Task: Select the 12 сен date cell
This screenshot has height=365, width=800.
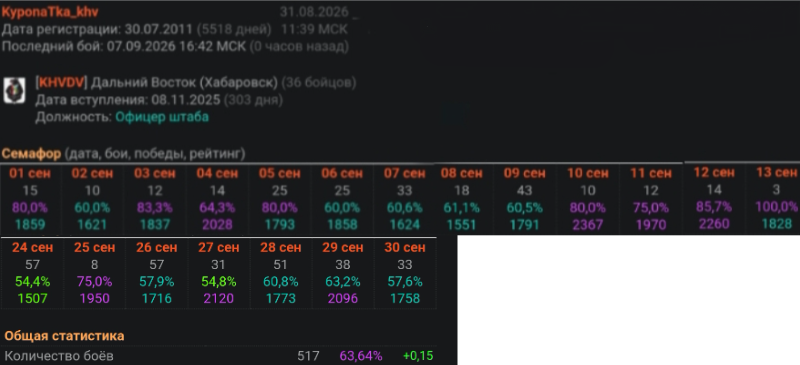Action: (714, 172)
